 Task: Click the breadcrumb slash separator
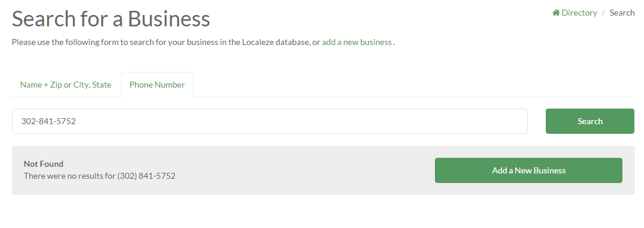pos(603,13)
